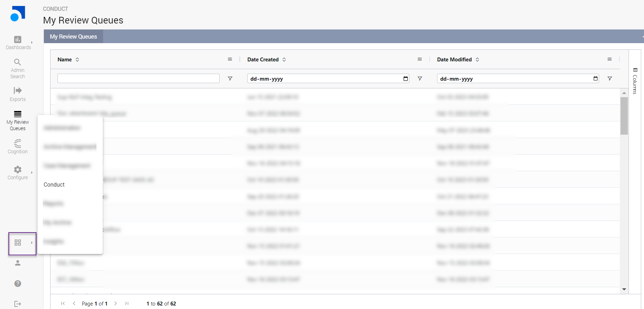The width and height of the screenshot is (644, 309).
Task: Click the Date Modified filter funnel icon
Action: click(610, 79)
